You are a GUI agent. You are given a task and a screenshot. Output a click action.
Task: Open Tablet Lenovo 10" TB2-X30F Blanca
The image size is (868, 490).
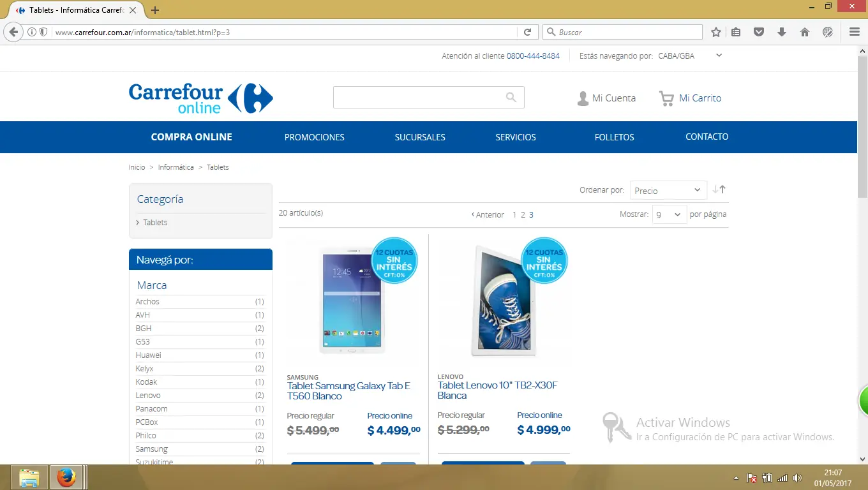497,390
